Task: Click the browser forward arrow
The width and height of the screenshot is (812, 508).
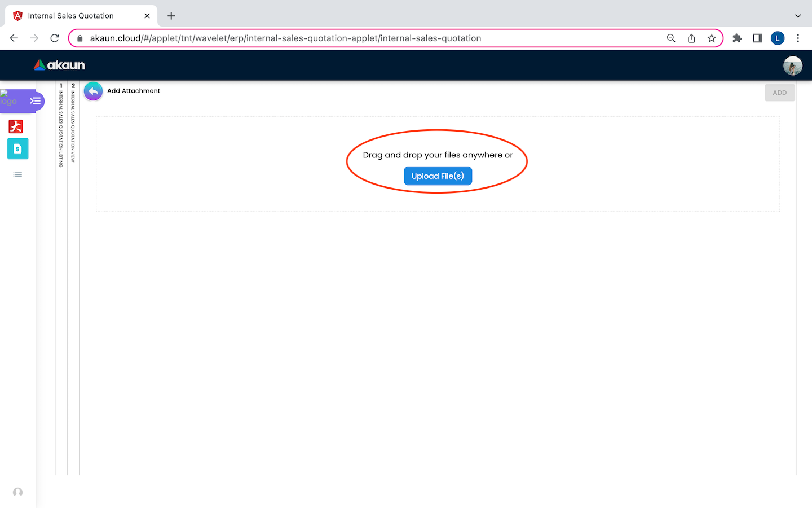Action: tap(34, 38)
